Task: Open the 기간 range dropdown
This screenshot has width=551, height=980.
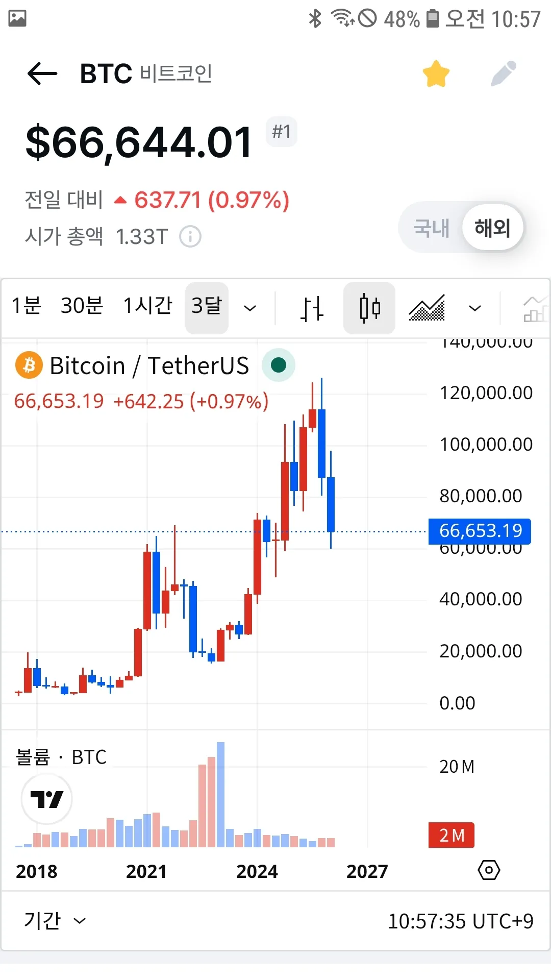Action: (55, 921)
